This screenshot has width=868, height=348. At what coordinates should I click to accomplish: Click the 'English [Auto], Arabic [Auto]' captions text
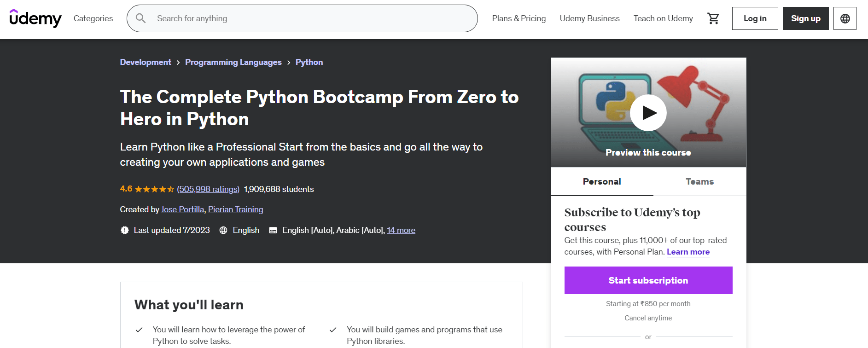[x=333, y=230]
